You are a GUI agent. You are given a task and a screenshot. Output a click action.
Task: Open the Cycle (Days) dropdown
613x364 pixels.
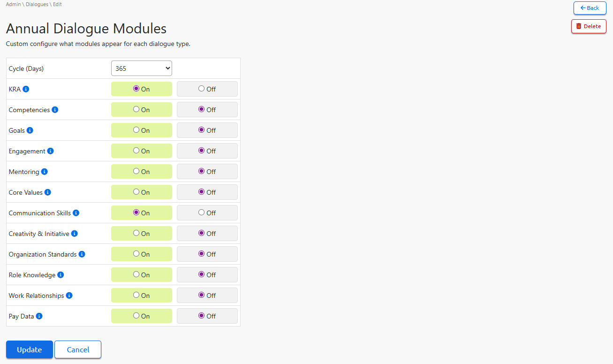[x=142, y=68]
